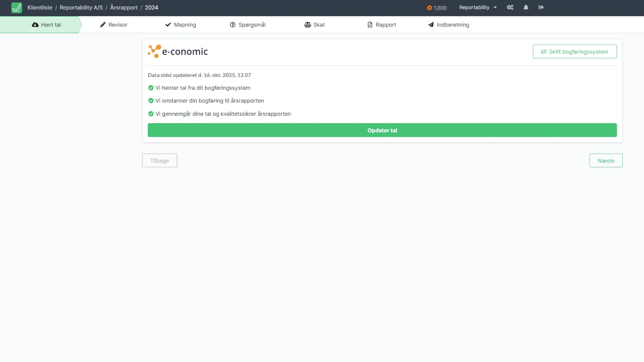644x362 pixels.
Task: Open the Spørgsmål step
Action: [248, 25]
